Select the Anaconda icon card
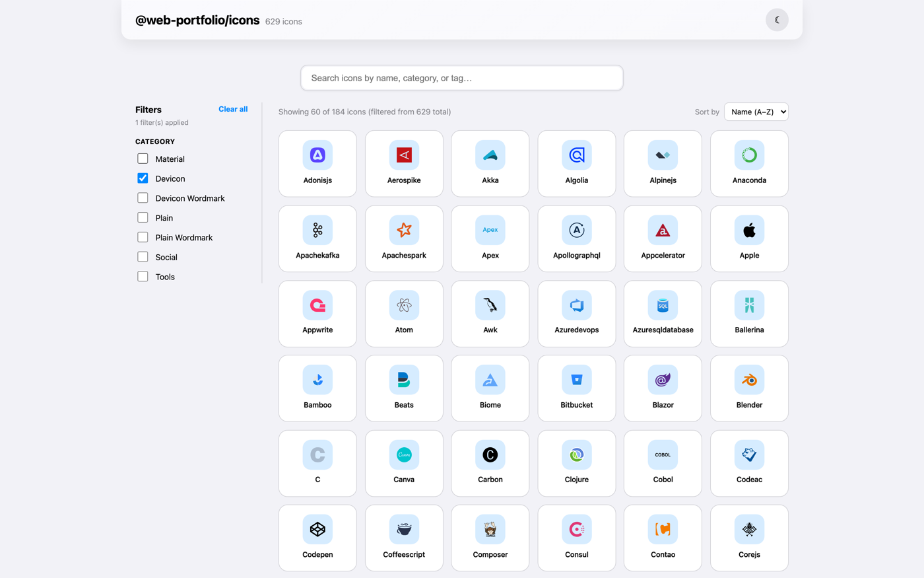Image resolution: width=924 pixels, height=578 pixels. click(x=749, y=164)
